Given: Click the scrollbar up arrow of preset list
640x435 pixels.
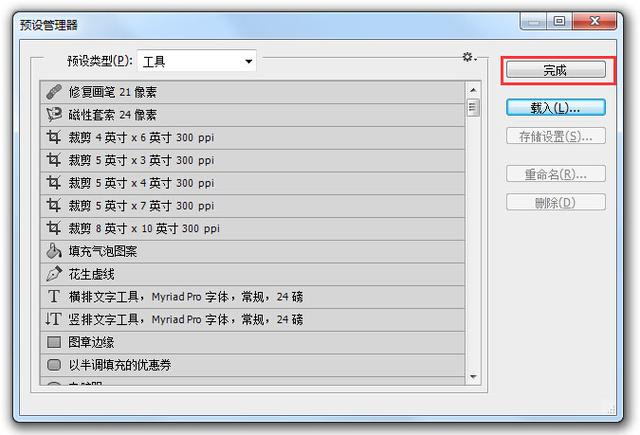Looking at the screenshot, I should pyautogui.click(x=473, y=90).
